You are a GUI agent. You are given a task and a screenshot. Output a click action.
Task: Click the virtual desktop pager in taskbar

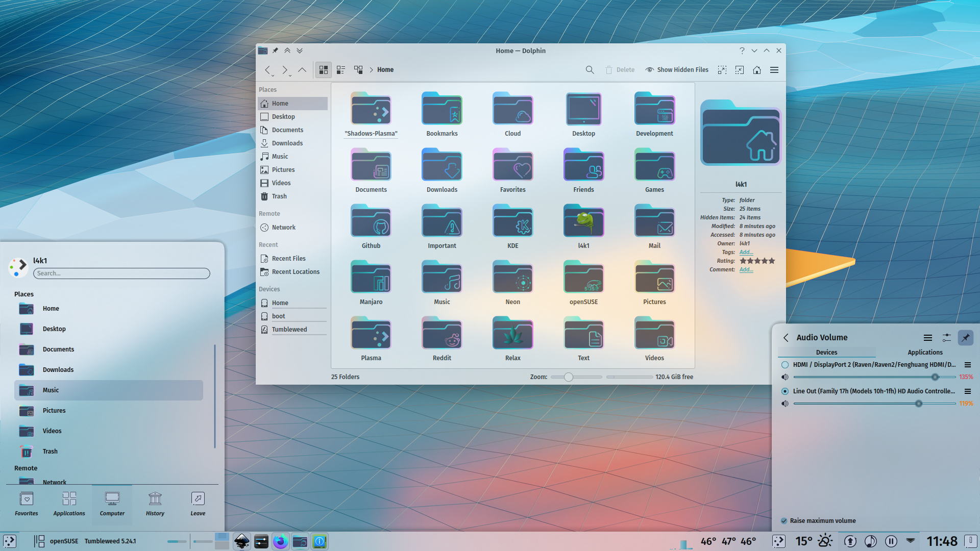(222, 541)
